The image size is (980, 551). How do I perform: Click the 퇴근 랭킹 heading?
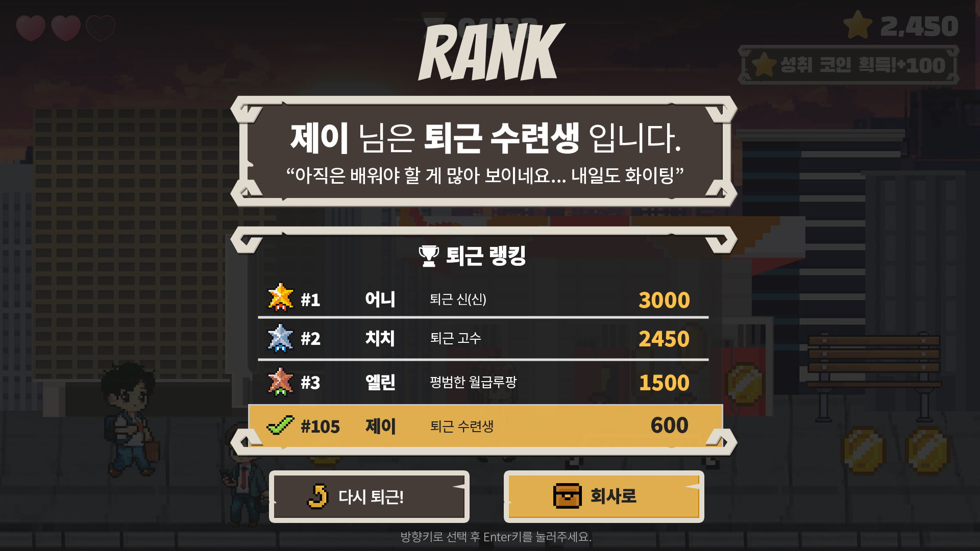point(485,256)
